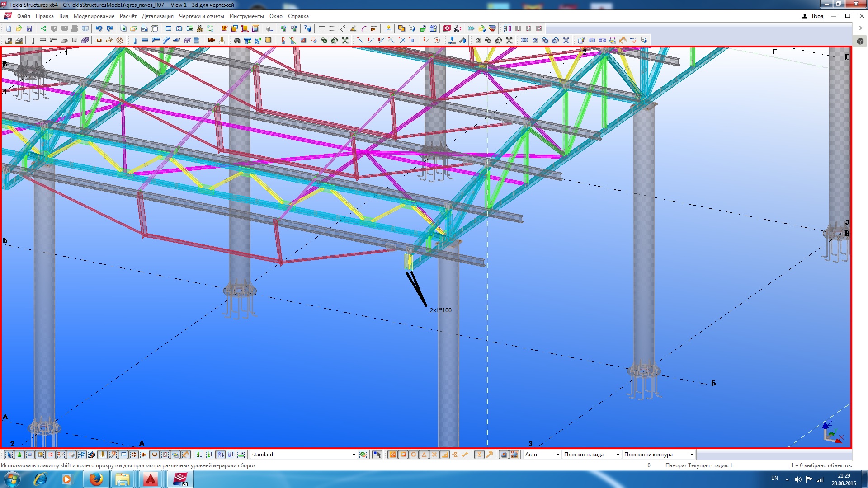
Task: Click the '2xL*100' label in the model view
Action: pos(440,310)
